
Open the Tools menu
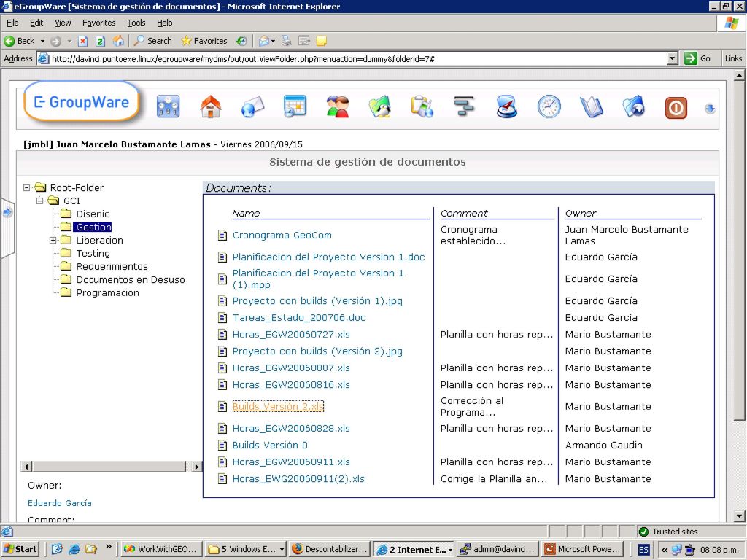pyautogui.click(x=136, y=23)
